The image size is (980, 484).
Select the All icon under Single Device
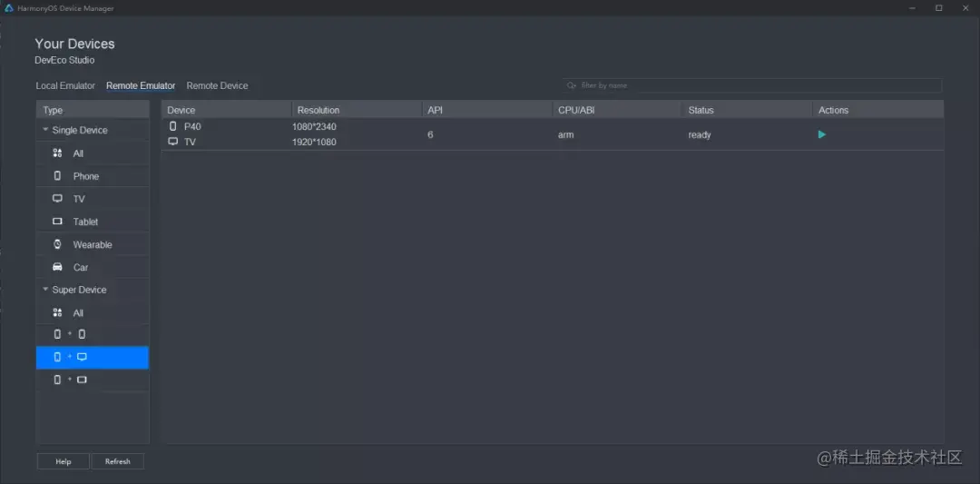coord(57,153)
